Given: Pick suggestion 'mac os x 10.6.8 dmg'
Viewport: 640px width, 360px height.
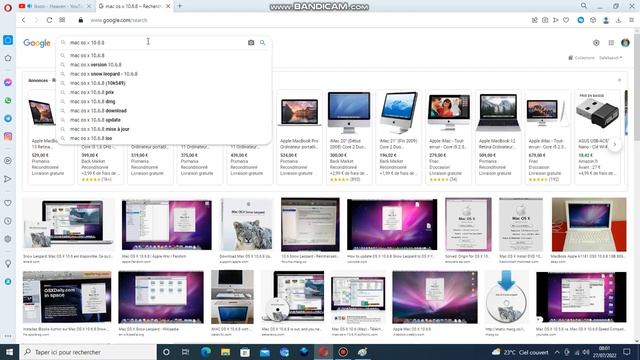Looking at the screenshot, I should coord(165,101).
